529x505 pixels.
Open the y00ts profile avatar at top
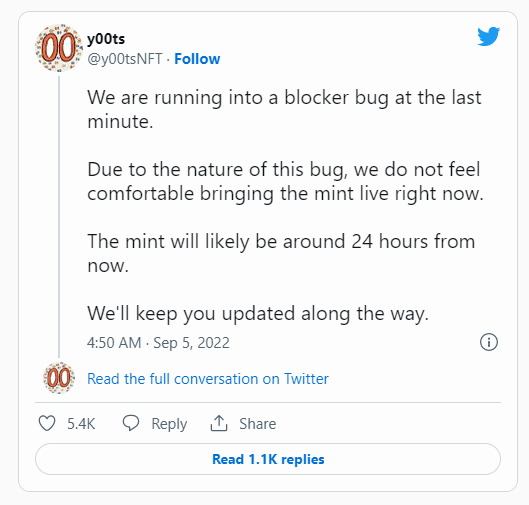point(59,48)
